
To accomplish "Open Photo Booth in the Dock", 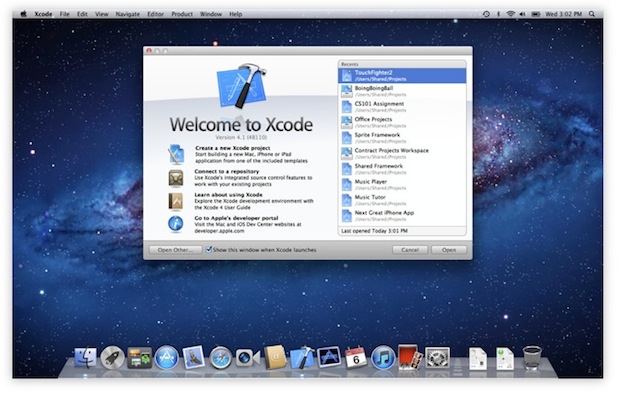I will point(410,357).
